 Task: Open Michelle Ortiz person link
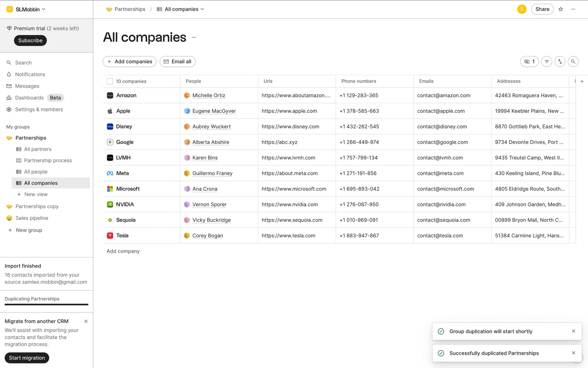(x=209, y=95)
